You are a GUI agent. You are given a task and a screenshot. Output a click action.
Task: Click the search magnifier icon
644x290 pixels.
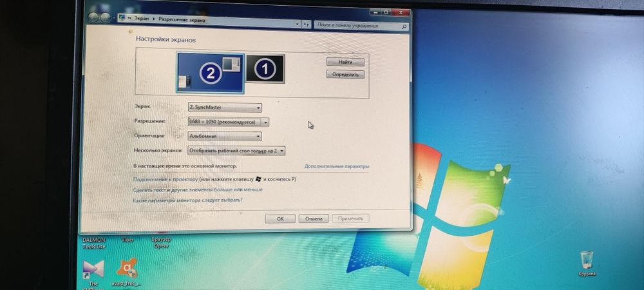(x=404, y=26)
